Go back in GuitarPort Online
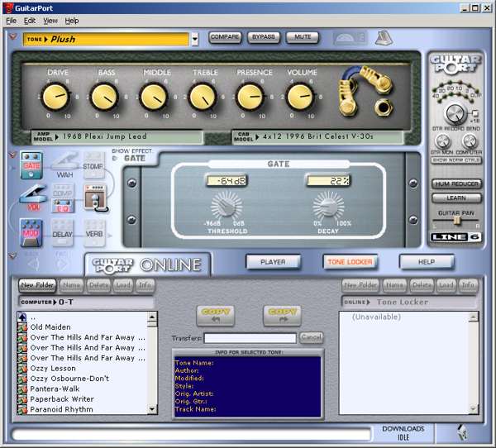Image resolution: width=496 pixels, height=448 pixels. [32, 263]
